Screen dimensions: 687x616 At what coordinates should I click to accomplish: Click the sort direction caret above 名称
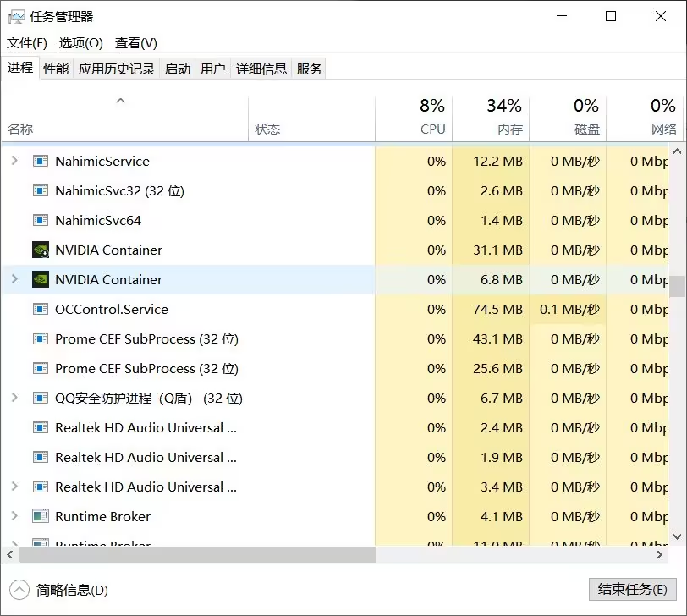120,101
